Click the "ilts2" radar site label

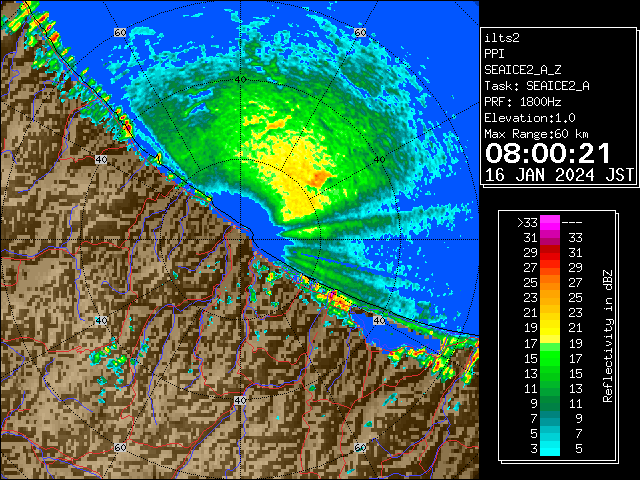click(x=502, y=38)
